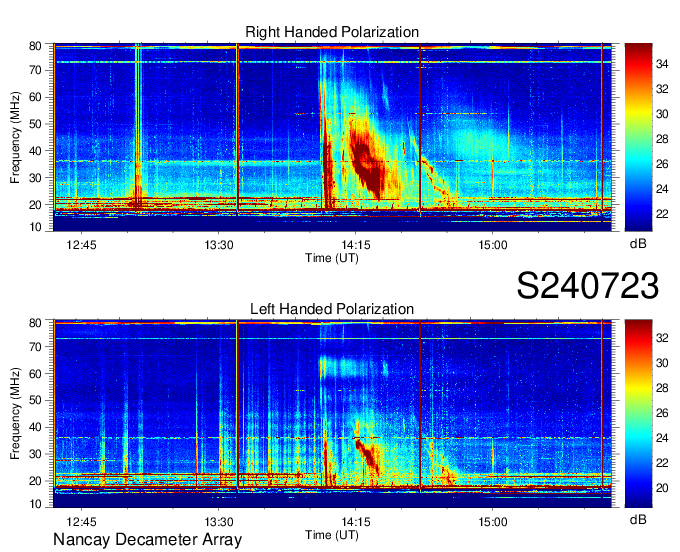Click the 28 dB label on Right Handed color bar

(x=662, y=139)
